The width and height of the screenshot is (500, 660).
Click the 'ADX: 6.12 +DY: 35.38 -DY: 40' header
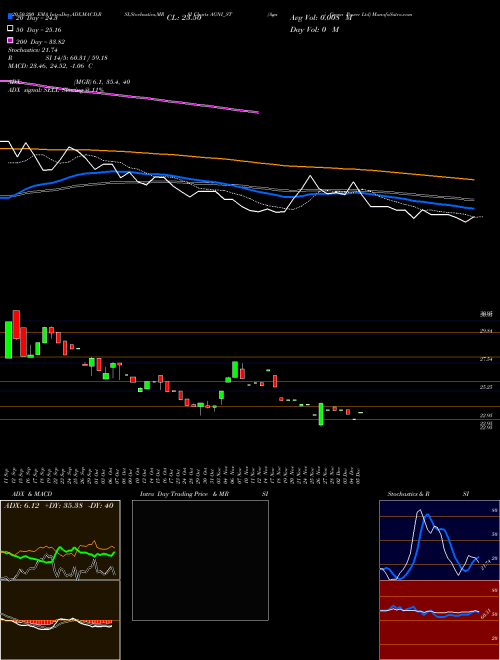coord(59,506)
